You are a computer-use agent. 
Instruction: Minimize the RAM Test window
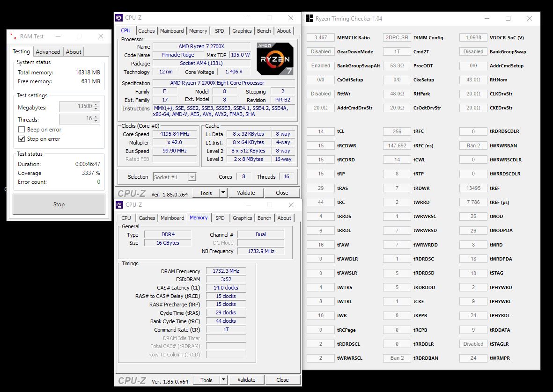(x=58, y=36)
